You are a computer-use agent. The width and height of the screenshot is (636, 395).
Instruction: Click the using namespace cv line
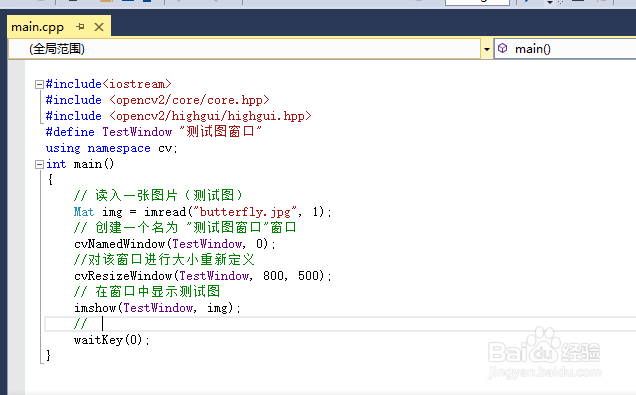point(112,148)
